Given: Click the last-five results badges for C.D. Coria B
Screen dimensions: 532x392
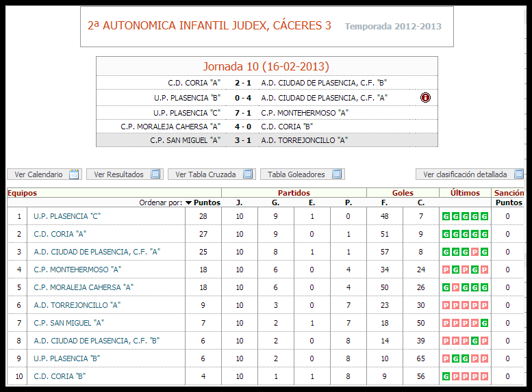Looking at the screenshot, I should point(465,376).
